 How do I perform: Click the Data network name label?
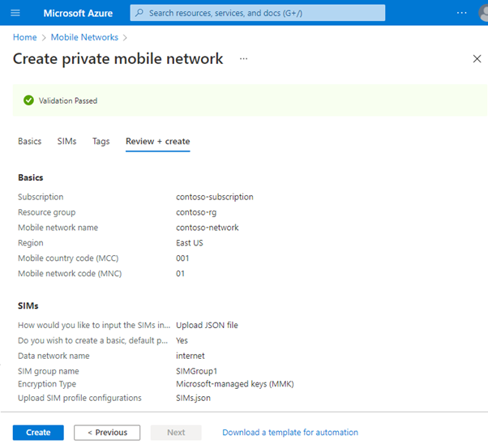point(54,356)
